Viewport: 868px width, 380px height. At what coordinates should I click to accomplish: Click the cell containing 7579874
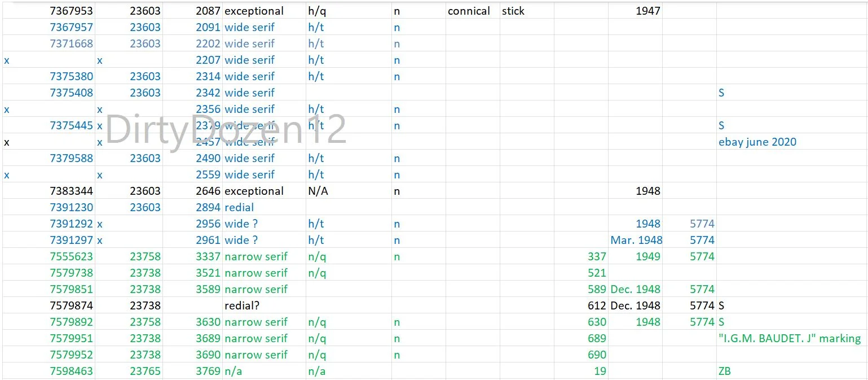(71, 305)
